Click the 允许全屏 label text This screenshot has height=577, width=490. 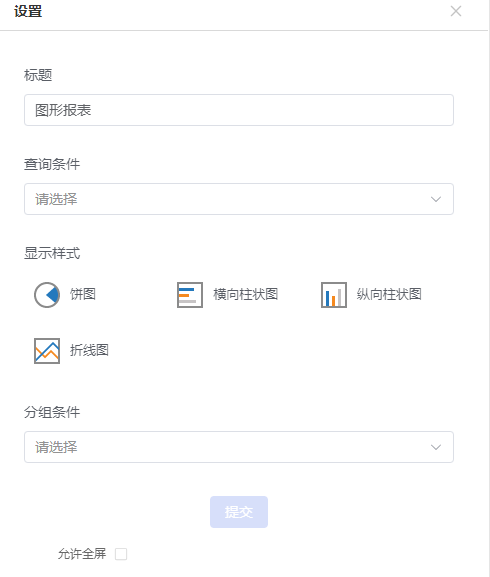82,554
